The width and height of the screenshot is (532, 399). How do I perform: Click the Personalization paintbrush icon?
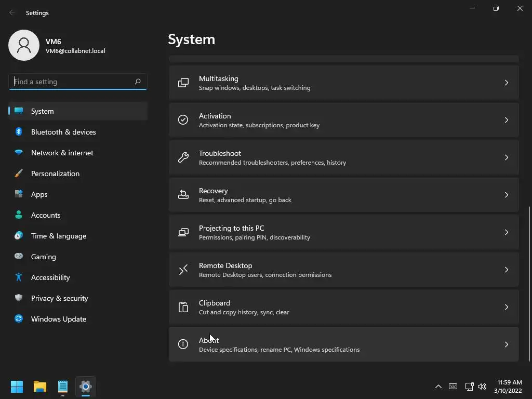[19, 174]
